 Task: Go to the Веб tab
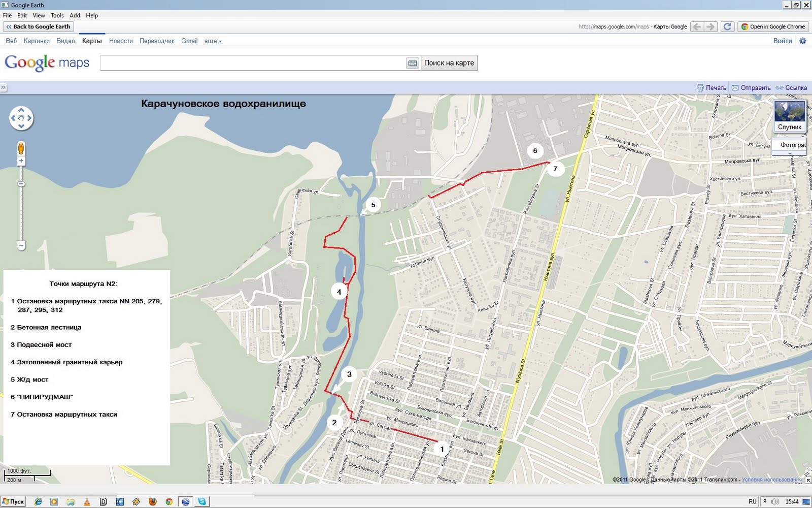[11, 41]
